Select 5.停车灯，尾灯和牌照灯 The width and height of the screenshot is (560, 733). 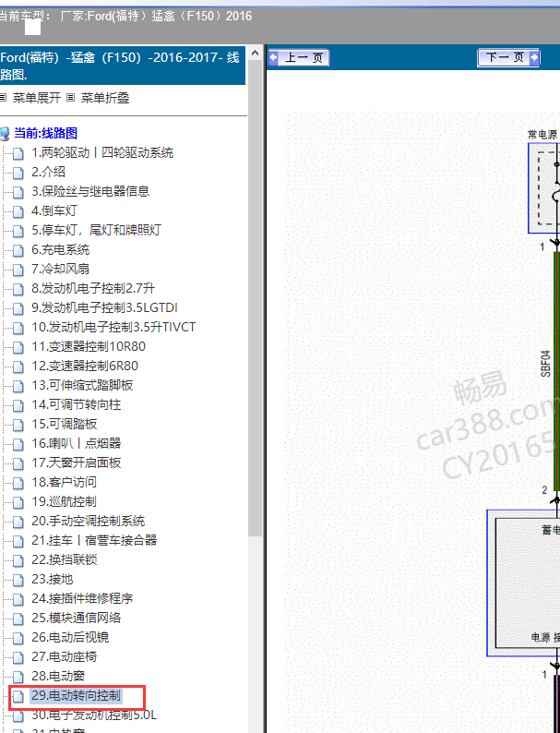[96, 230]
